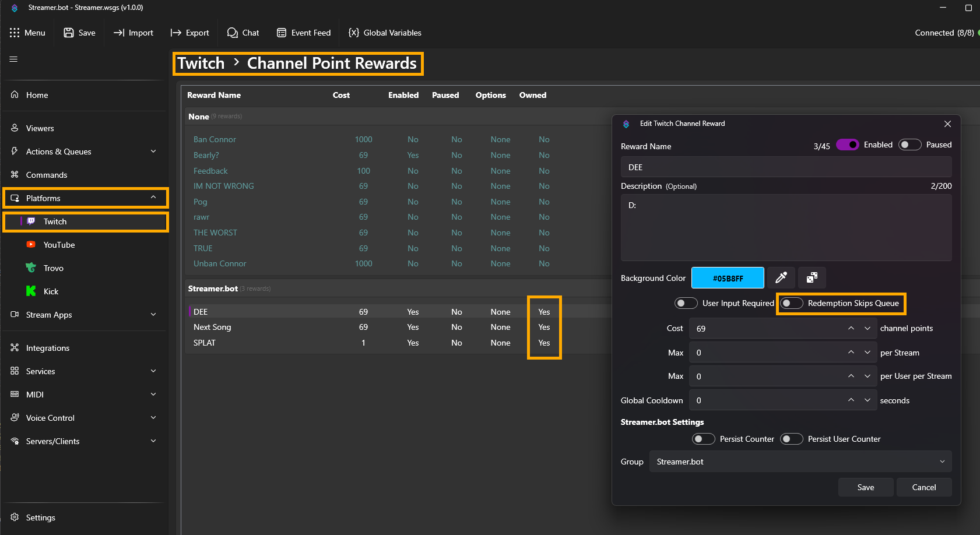Open the Menu in the top toolbar
Screen dimensions: 980x535
[x=28, y=33]
